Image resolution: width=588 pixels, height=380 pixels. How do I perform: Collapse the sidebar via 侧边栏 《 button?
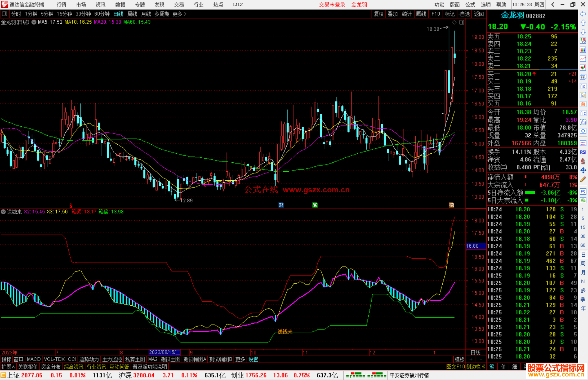[x=475, y=367]
